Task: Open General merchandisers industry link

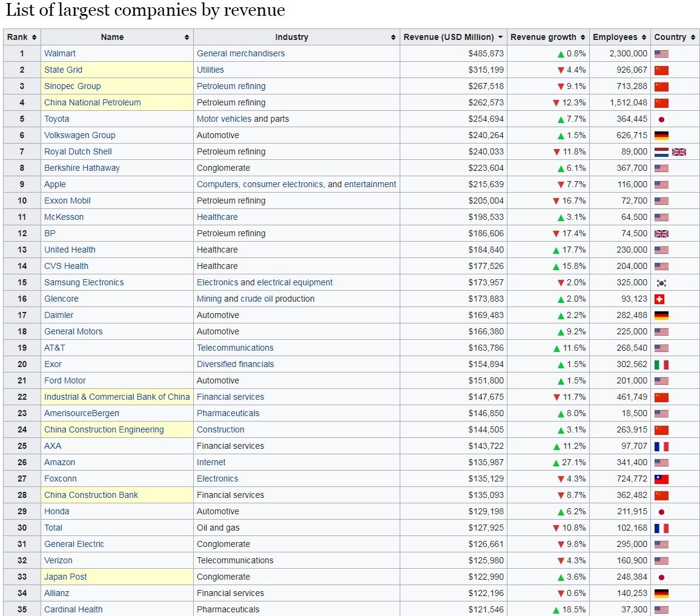Action: click(240, 53)
